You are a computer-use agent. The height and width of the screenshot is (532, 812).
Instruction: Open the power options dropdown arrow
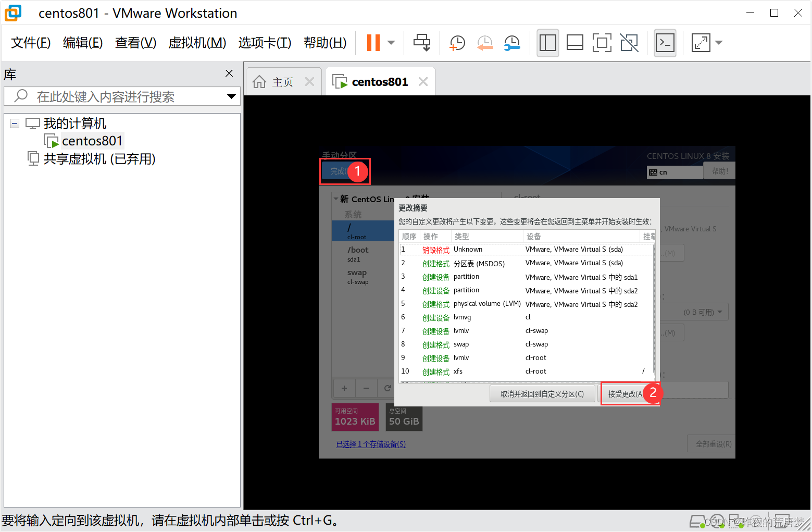pos(391,43)
